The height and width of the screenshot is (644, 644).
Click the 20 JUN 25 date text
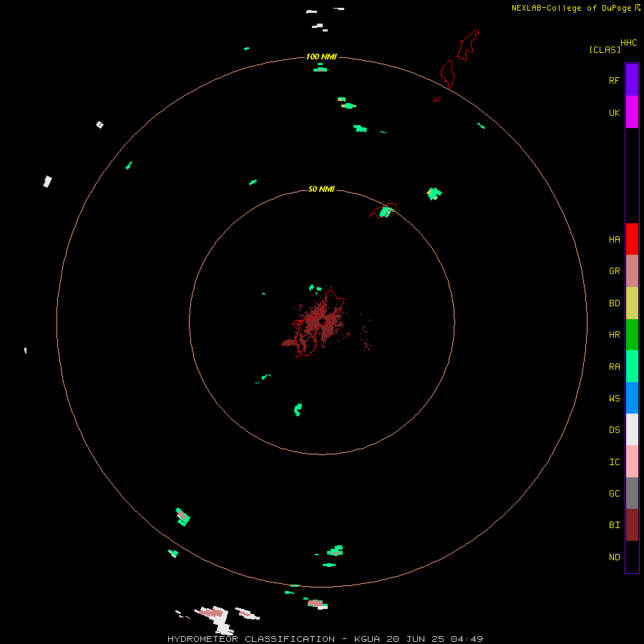tap(416, 639)
